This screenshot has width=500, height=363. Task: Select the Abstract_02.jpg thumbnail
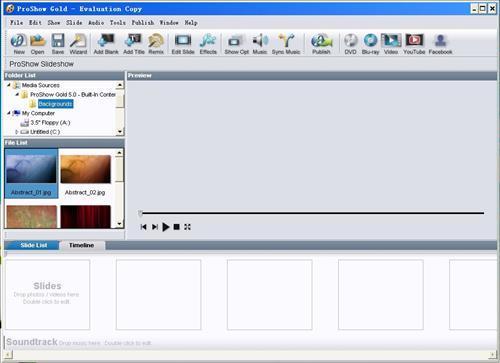(x=85, y=173)
